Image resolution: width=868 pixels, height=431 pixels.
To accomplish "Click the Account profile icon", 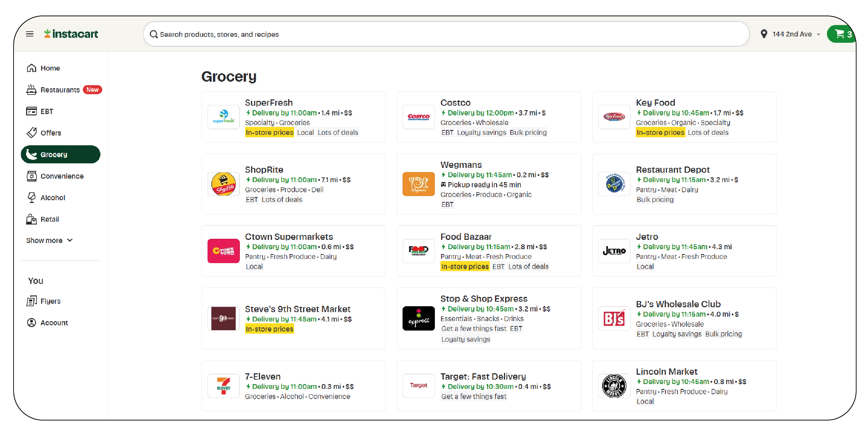I will coord(32,323).
